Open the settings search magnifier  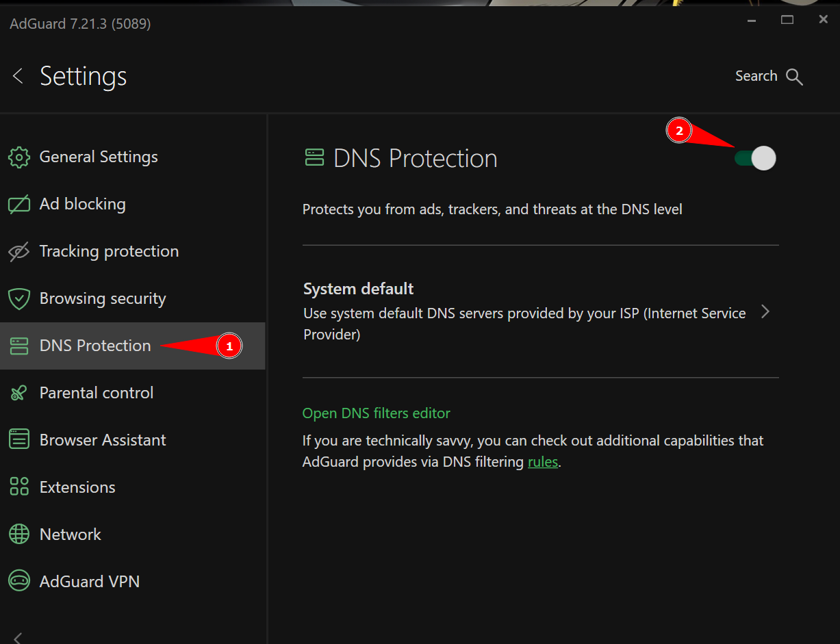pos(794,76)
